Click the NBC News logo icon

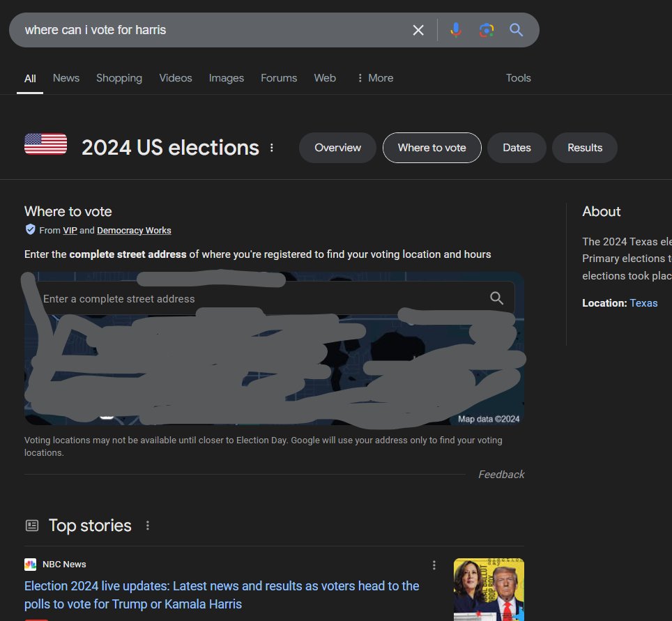[x=31, y=565]
